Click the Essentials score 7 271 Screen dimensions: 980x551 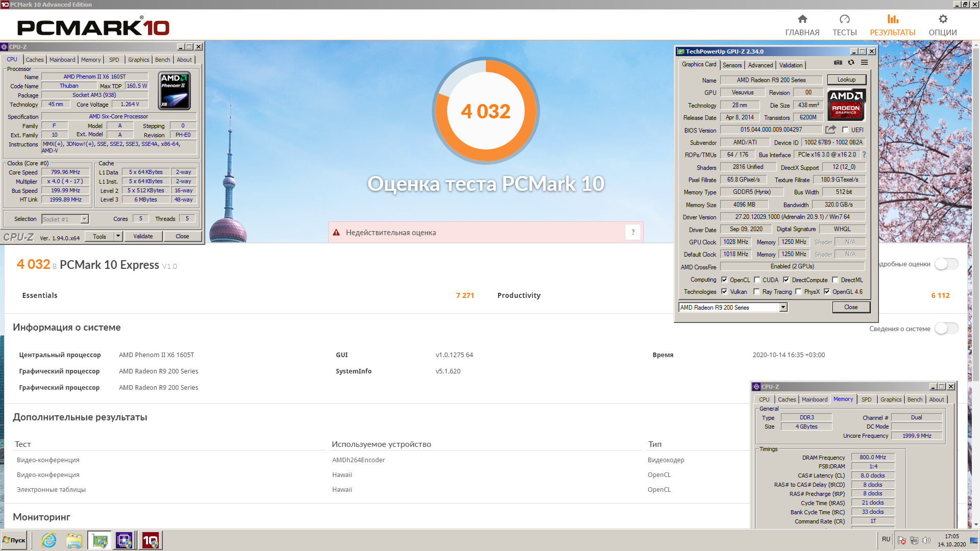pos(465,295)
